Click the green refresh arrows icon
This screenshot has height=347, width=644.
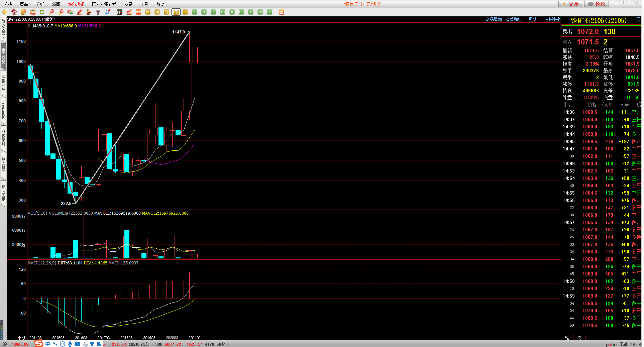pos(42,12)
